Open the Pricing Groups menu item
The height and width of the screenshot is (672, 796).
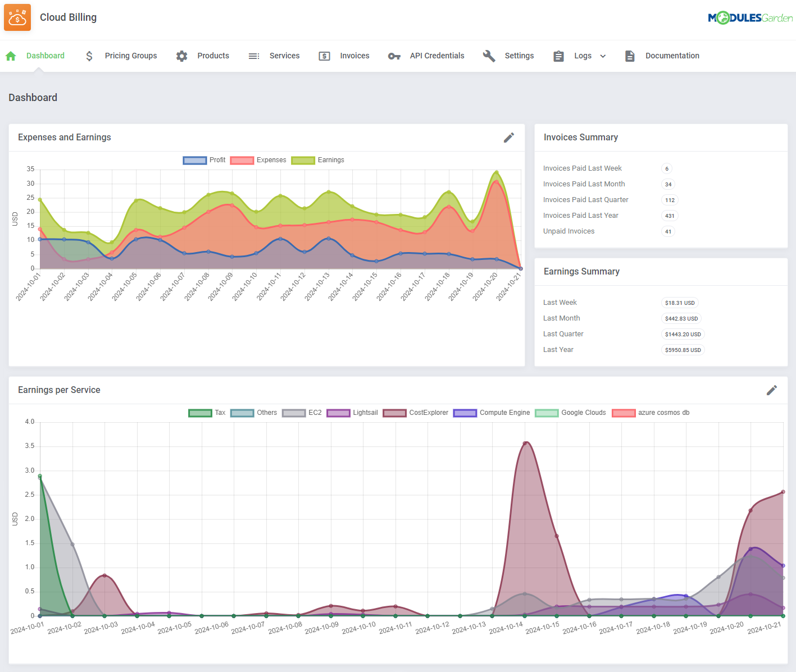pyautogui.click(x=131, y=56)
